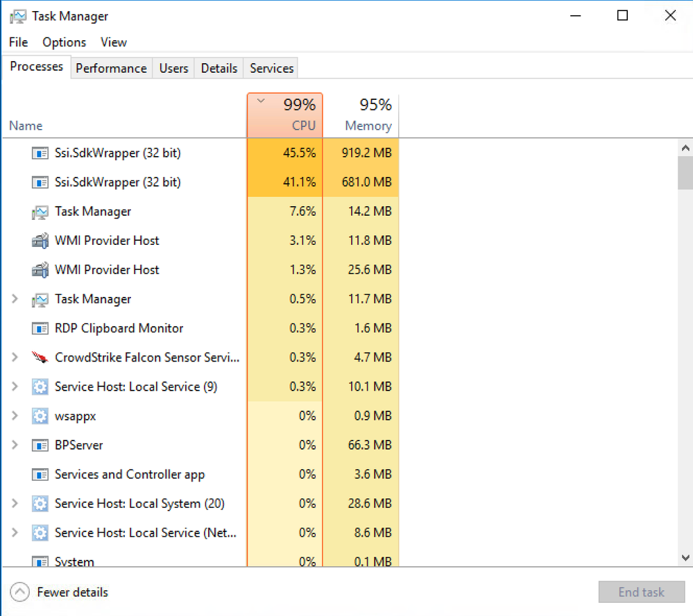The width and height of the screenshot is (693, 616).
Task: Expand the CrowdStrike Falcon Sensor Service row
Action: point(15,358)
